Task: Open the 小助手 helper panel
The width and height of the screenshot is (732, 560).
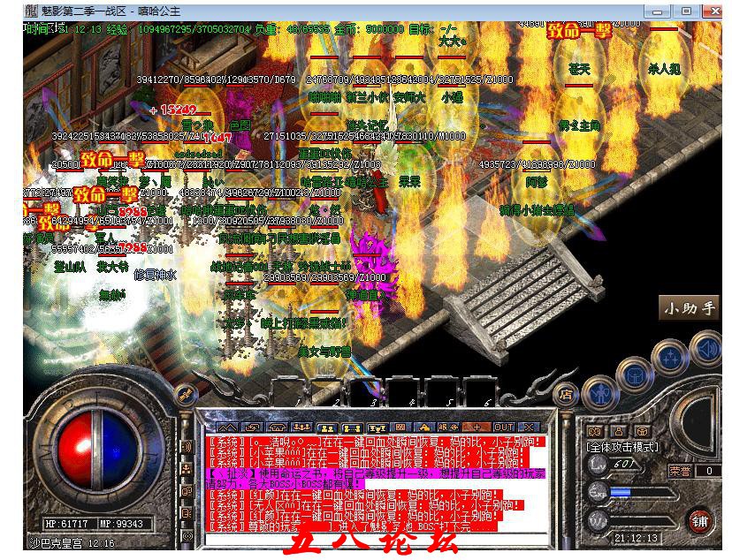Action: 690,309
